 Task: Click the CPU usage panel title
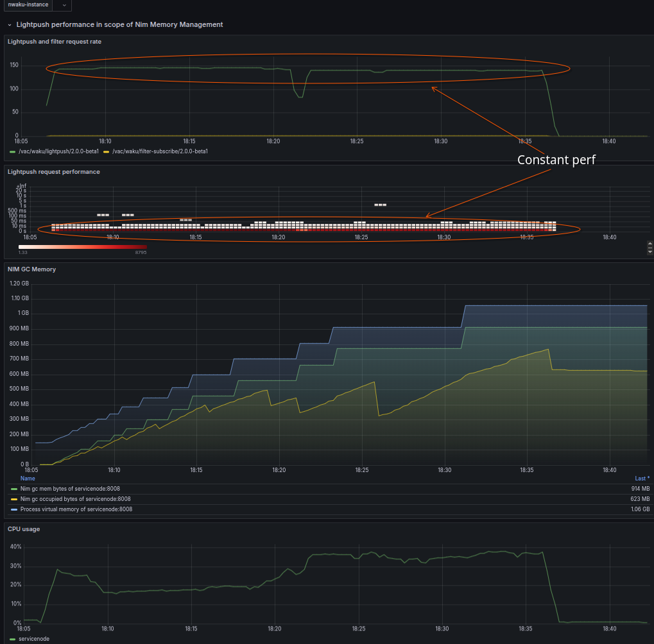coord(24,529)
